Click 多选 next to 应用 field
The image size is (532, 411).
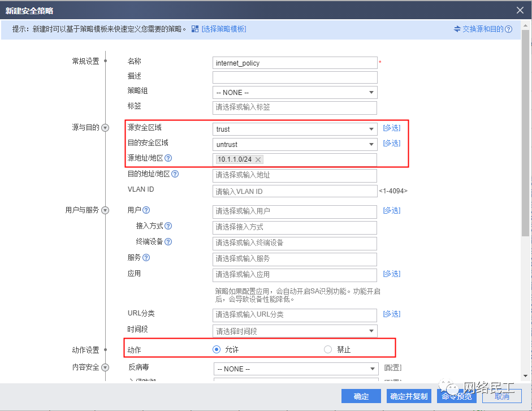click(x=392, y=274)
